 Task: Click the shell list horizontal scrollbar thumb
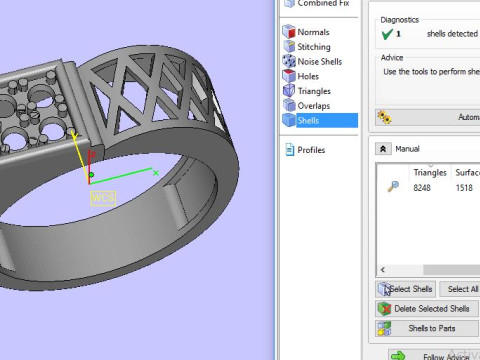452,270
